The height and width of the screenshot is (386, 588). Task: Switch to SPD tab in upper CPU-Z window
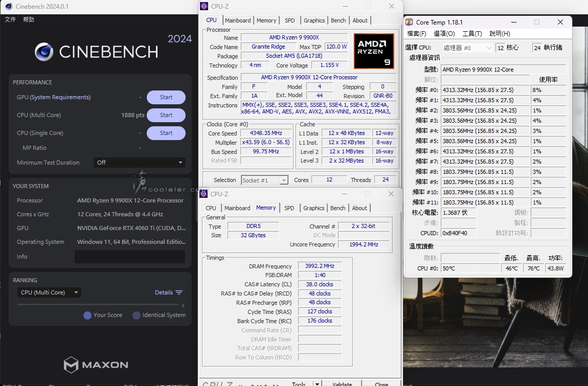point(290,20)
